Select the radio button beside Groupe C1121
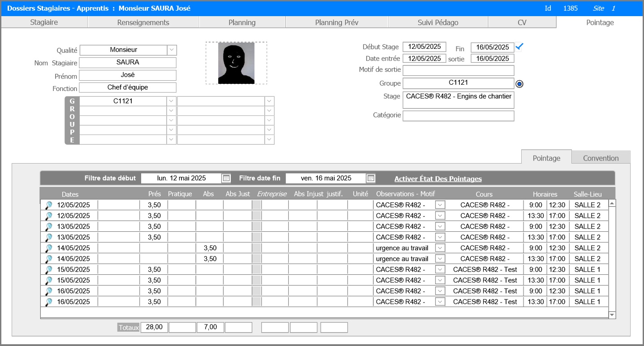644x346 pixels. coord(519,84)
